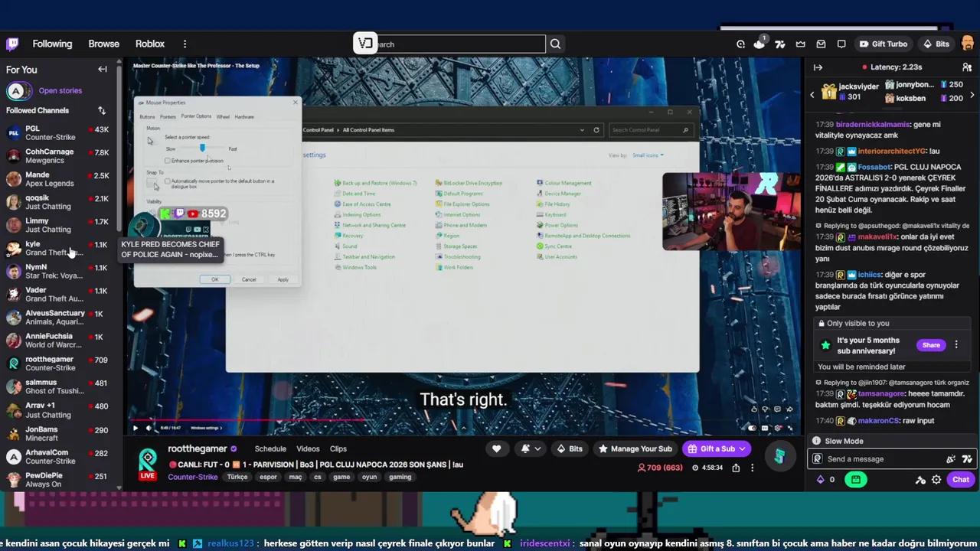
Task: Open Limmy channel in sidebar
Action: pos(60,225)
